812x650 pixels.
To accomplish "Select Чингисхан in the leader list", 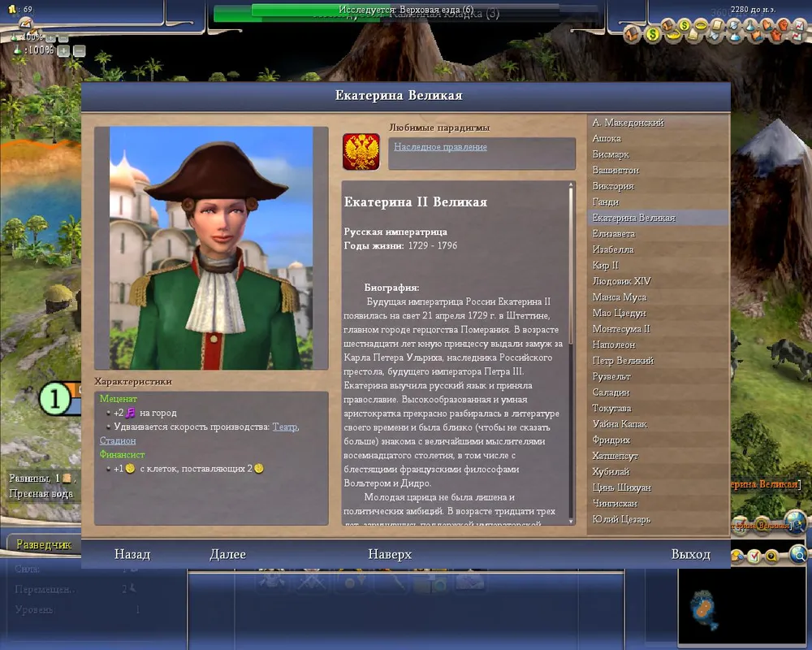I will tap(658, 503).
